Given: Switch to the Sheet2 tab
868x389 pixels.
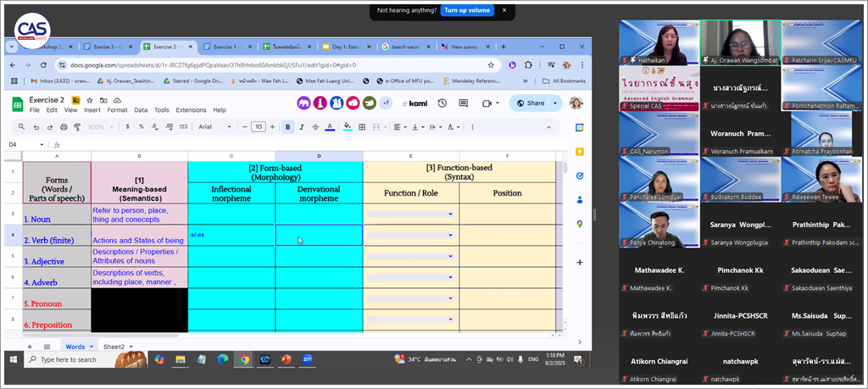Looking at the screenshot, I should tap(114, 347).
